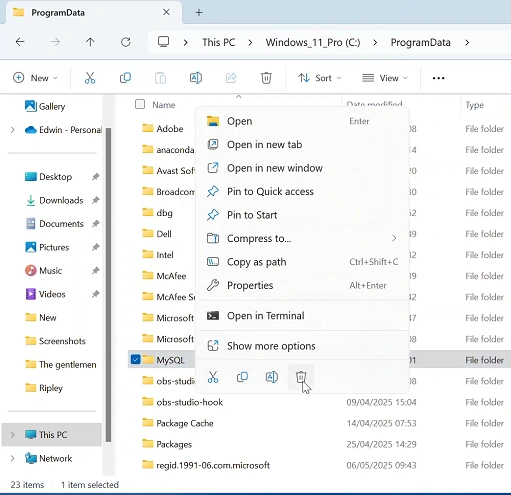This screenshot has height=495, width=511.
Task: Sort by the Name column header
Action: tap(164, 105)
